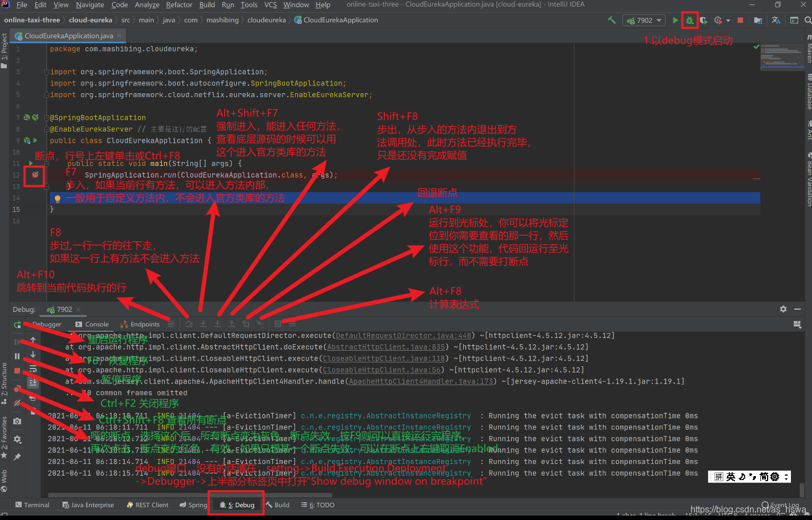Image resolution: width=812 pixels, height=520 pixels.
Task: Click Show Execution Point icon
Action: 171,324
